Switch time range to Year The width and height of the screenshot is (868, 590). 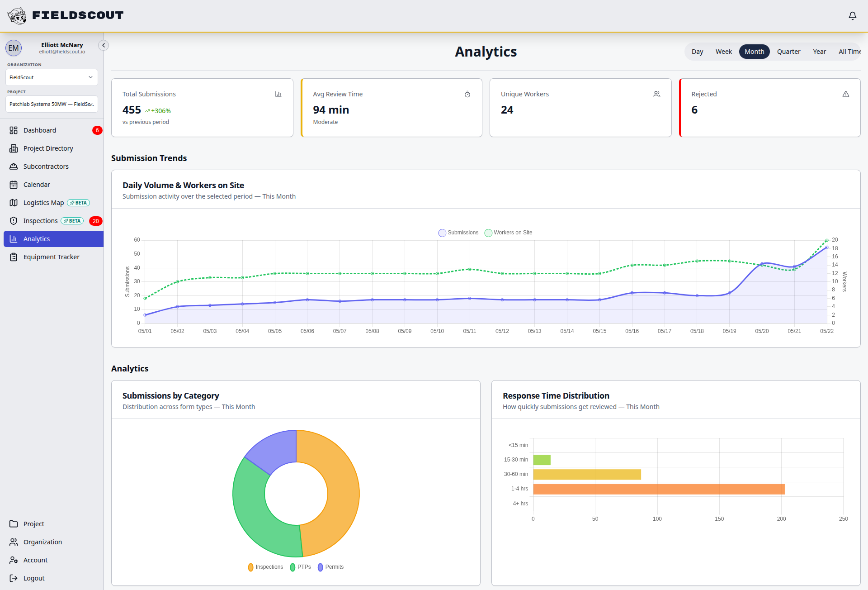tap(819, 52)
